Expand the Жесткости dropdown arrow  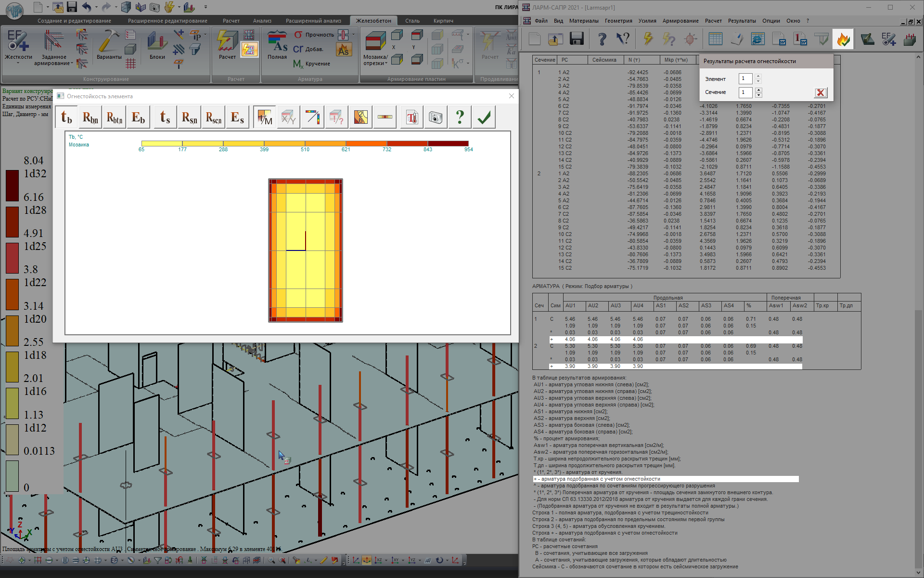pos(18,63)
